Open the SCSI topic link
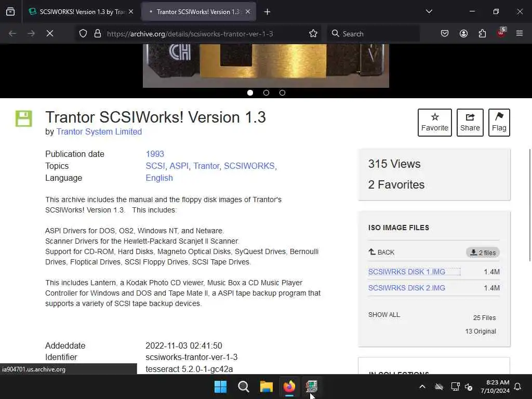This screenshot has height=399, width=532. [x=155, y=166]
